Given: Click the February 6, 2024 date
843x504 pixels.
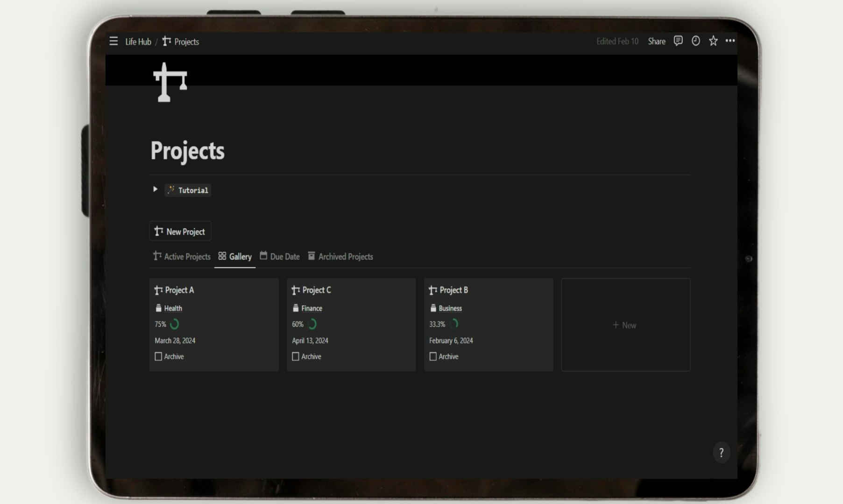Looking at the screenshot, I should tap(451, 341).
